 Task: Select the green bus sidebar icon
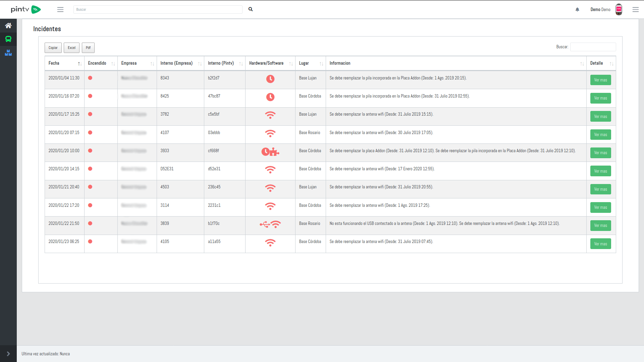pyautogui.click(x=8, y=39)
